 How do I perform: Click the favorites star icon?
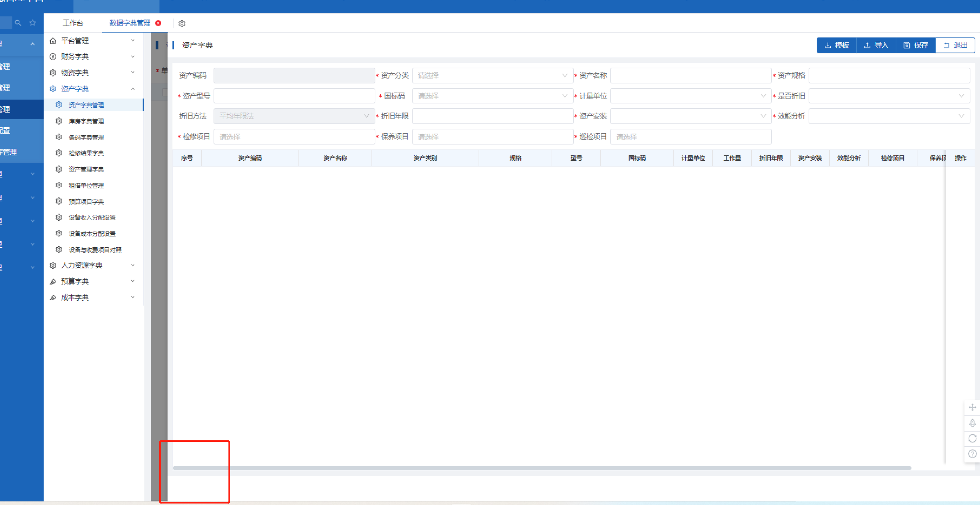(33, 23)
